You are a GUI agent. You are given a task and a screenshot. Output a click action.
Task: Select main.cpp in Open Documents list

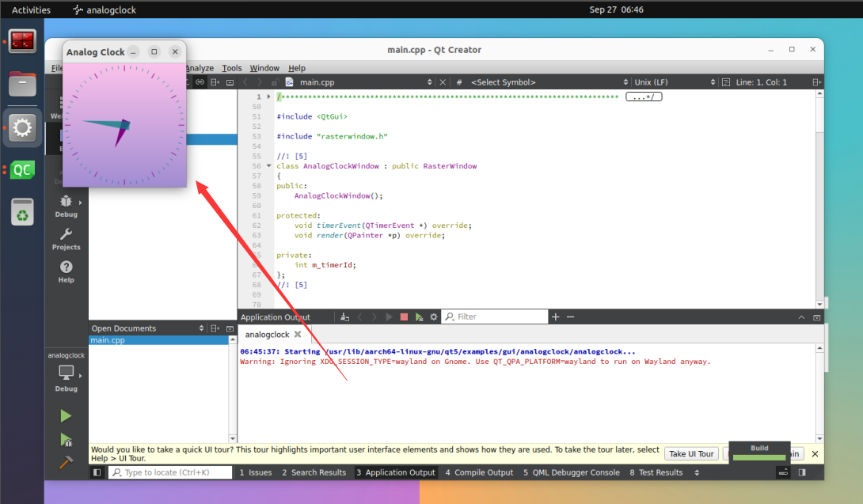(x=158, y=340)
